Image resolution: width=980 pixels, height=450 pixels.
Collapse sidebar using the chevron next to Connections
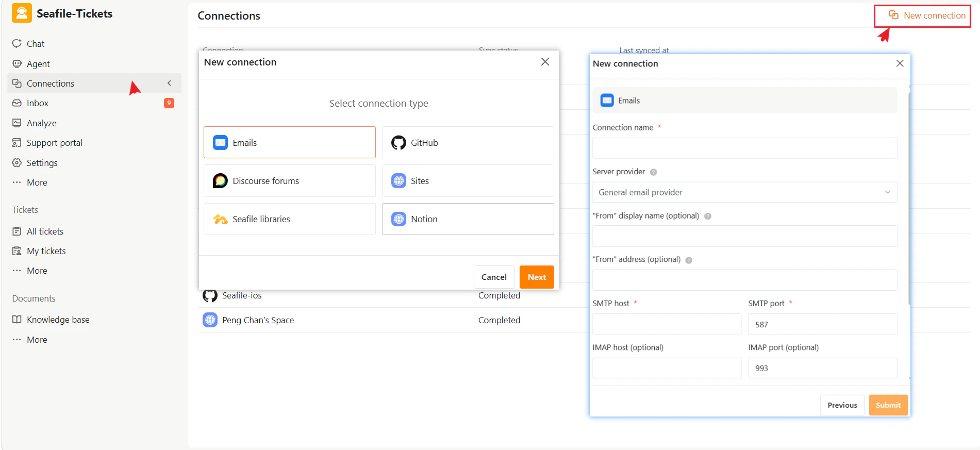[169, 83]
